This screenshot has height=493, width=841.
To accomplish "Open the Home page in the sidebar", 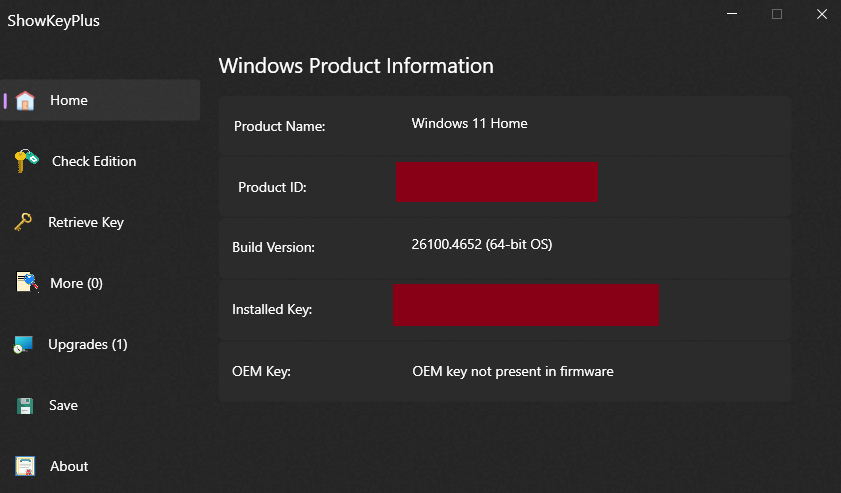I will pyautogui.click(x=100, y=100).
